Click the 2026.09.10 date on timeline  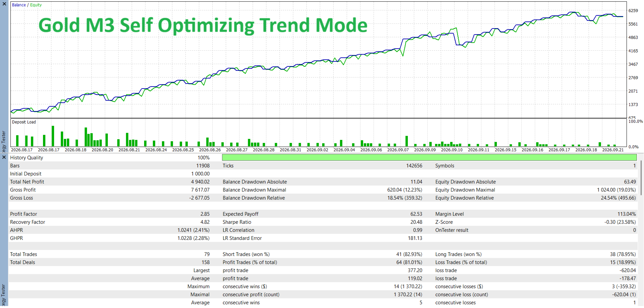[452, 150]
